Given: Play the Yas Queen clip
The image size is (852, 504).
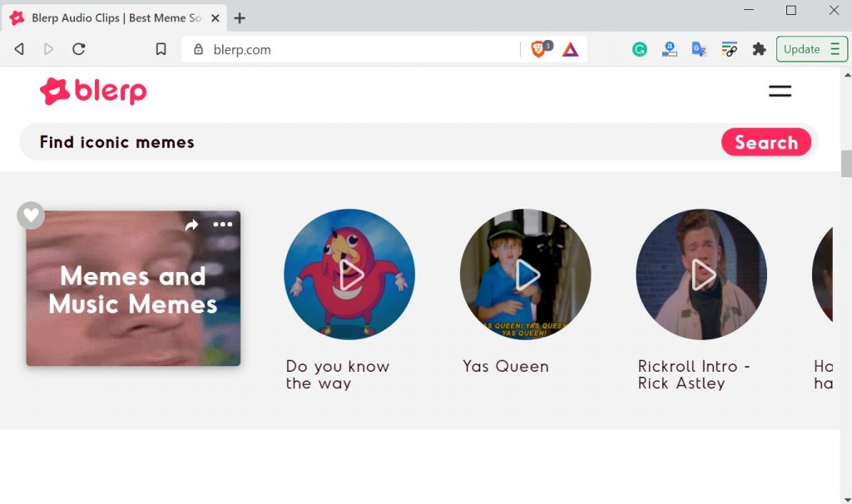Looking at the screenshot, I should point(526,274).
